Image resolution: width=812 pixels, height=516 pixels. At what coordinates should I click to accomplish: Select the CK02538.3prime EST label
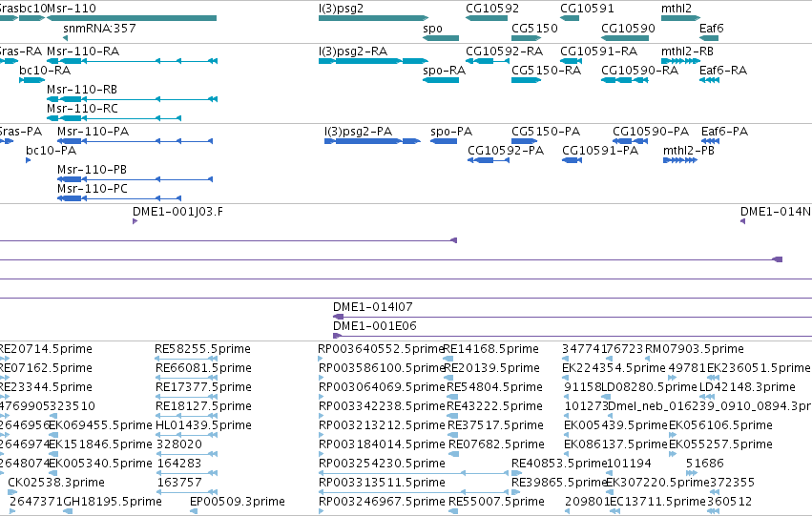tap(56, 483)
